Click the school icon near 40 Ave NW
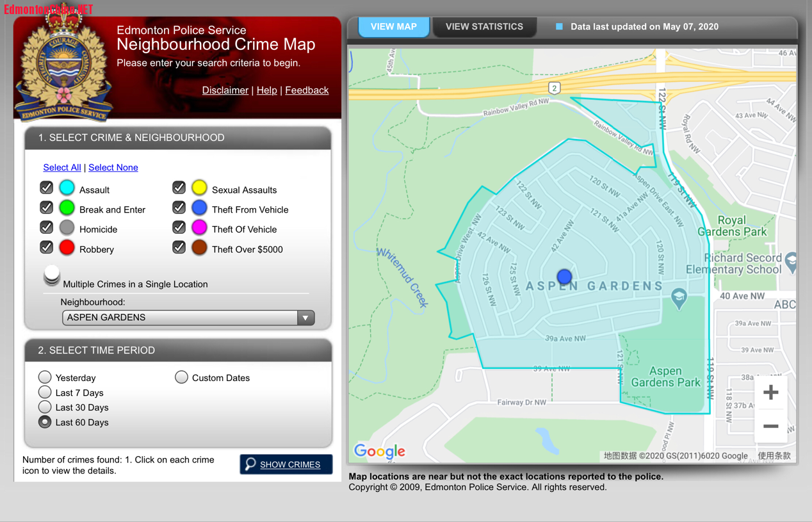 click(679, 297)
